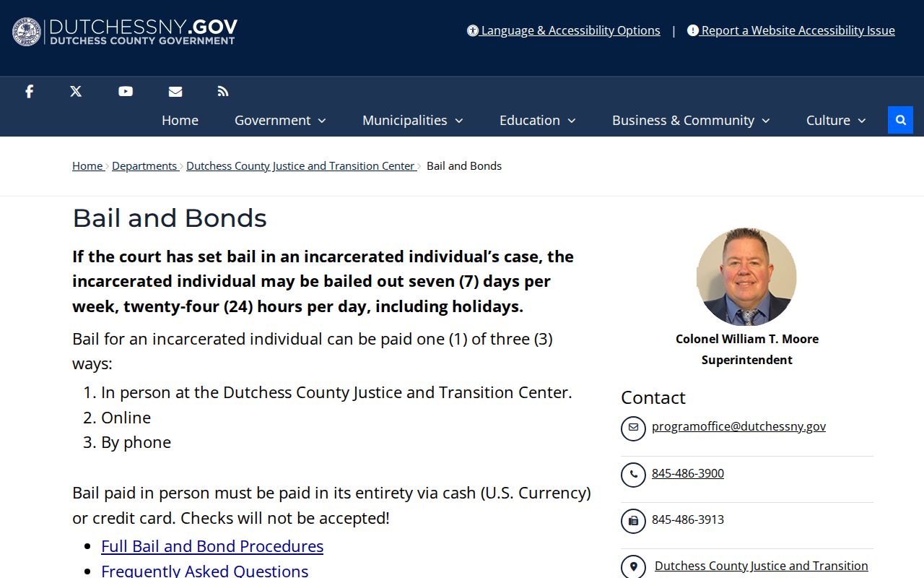This screenshot has height=578, width=924.
Task: Click the Contact heading
Action: [653, 397]
